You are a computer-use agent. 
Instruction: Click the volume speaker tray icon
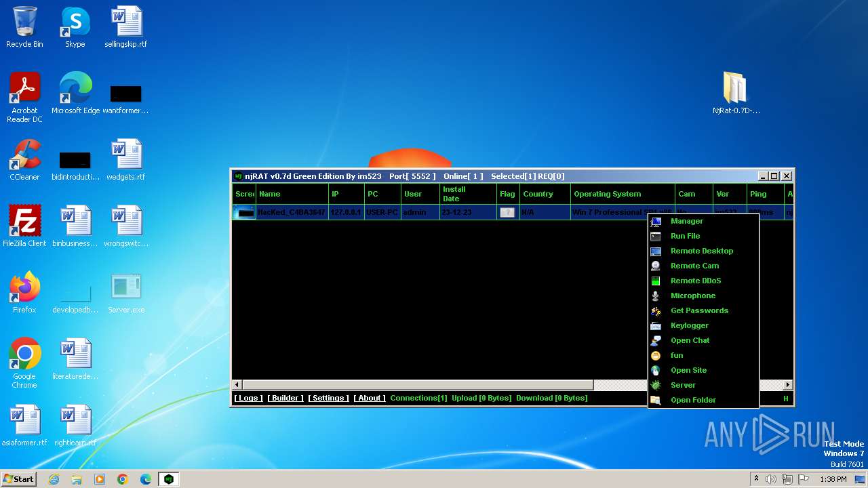tap(771, 479)
